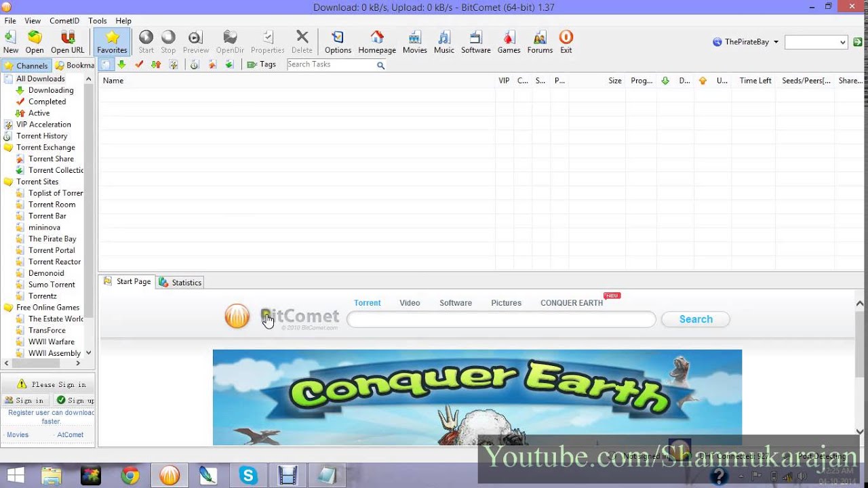
Task: Go to Homepage via toolbar icon
Action: [377, 42]
